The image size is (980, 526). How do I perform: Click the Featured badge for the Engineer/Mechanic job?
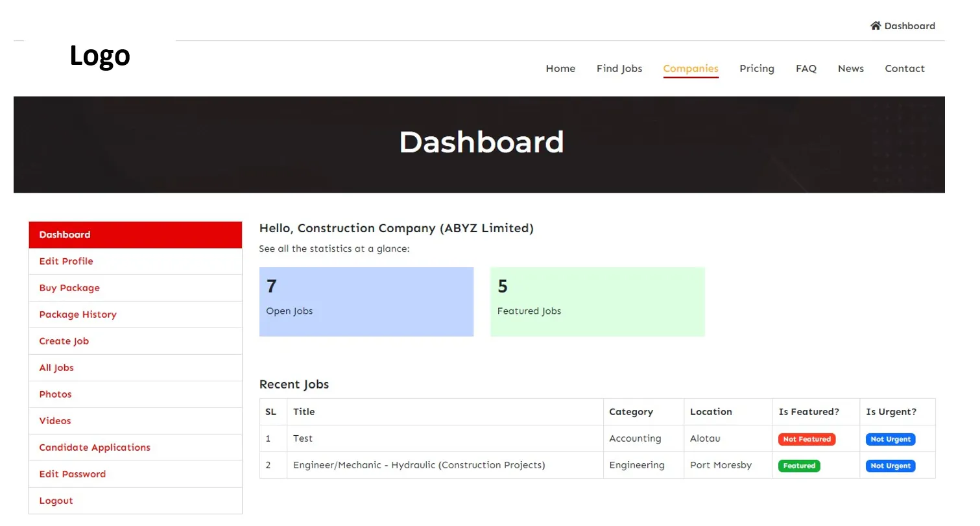799,465
